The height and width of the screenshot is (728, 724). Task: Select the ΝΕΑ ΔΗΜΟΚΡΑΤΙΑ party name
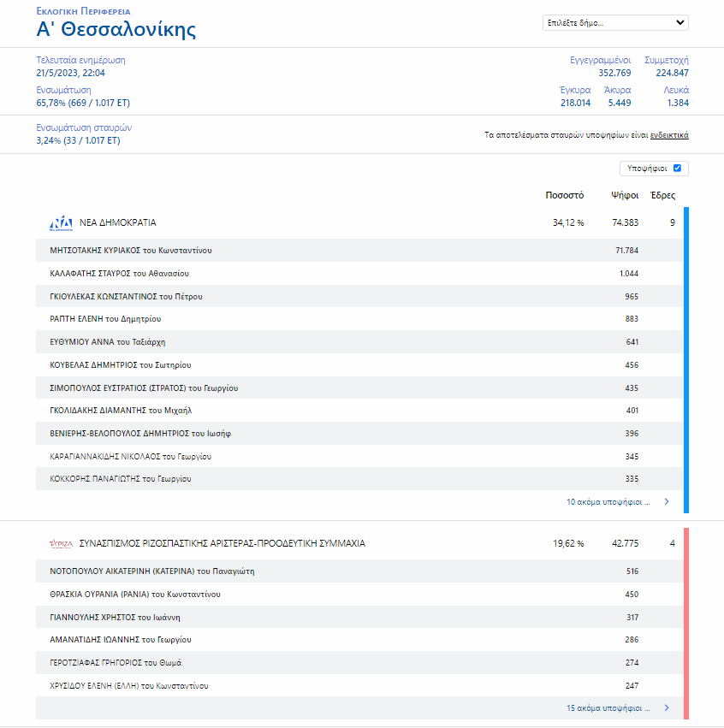[x=118, y=222]
